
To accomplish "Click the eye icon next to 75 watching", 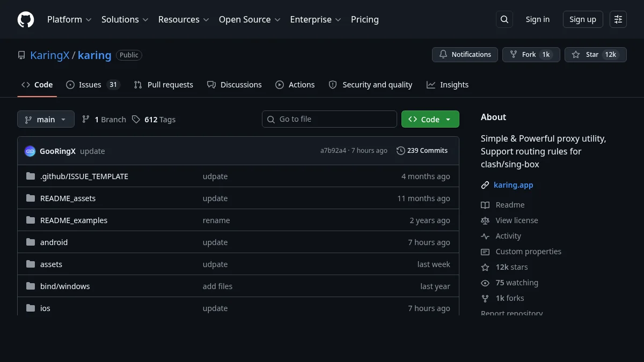I will pyautogui.click(x=485, y=283).
